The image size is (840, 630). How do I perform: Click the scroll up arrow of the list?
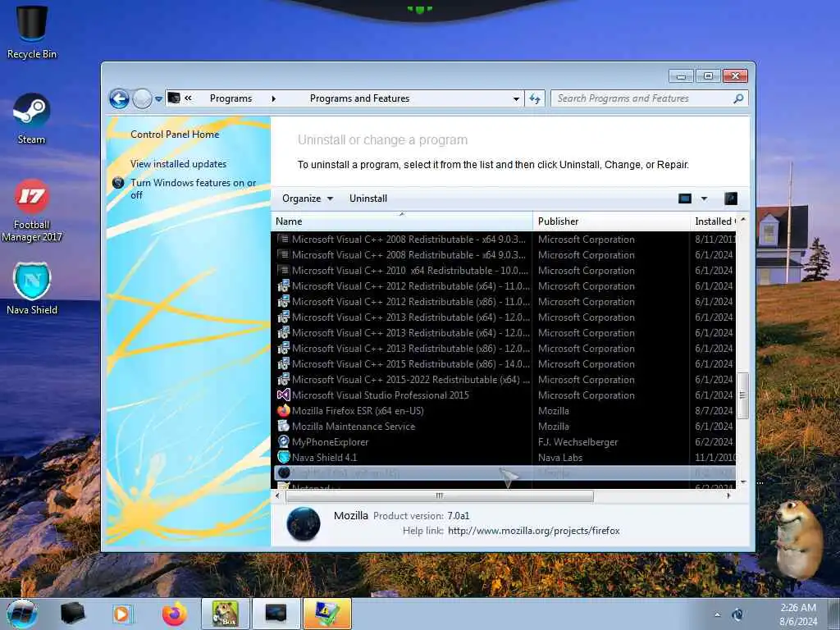pos(743,220)
